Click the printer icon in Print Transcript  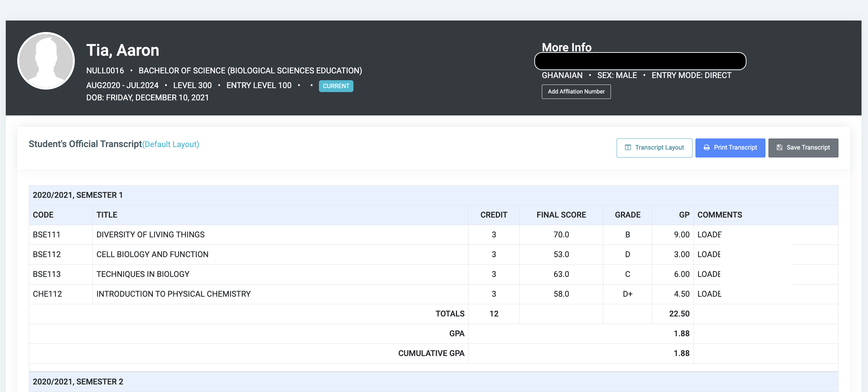click(707, 147)
